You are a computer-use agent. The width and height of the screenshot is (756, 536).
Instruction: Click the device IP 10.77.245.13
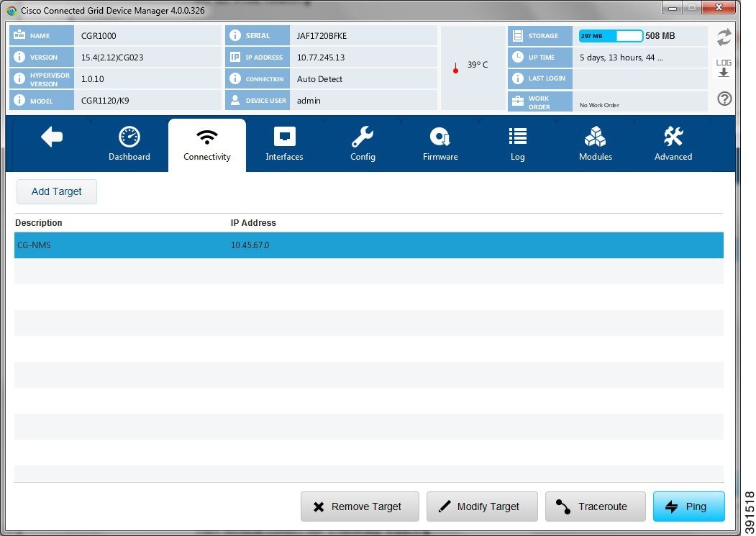tap(321, 58)
